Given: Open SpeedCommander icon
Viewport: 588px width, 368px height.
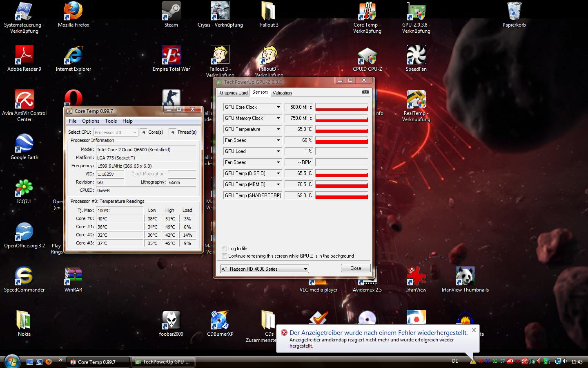Looking at the screenshot, I should coord(24,276).
